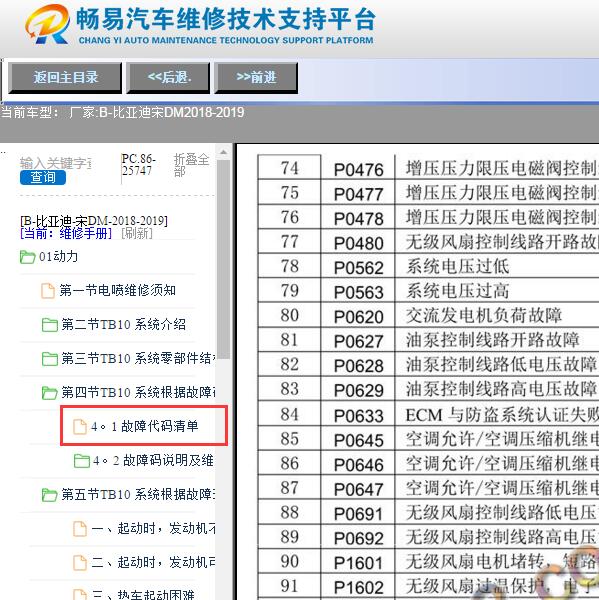
Task: Click the PC.86-25747 text
Action: (x=139, y=165)
